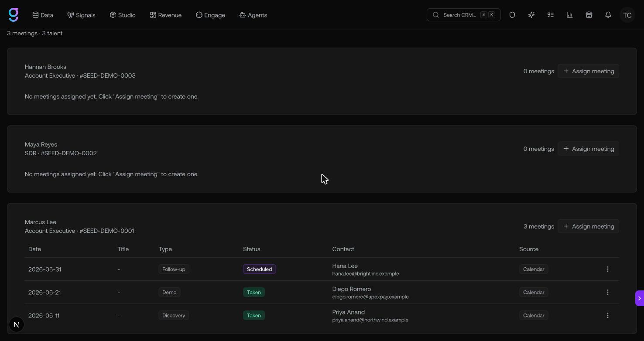Click date 2026-05-21
644x341 pixels.
[45, 292]
